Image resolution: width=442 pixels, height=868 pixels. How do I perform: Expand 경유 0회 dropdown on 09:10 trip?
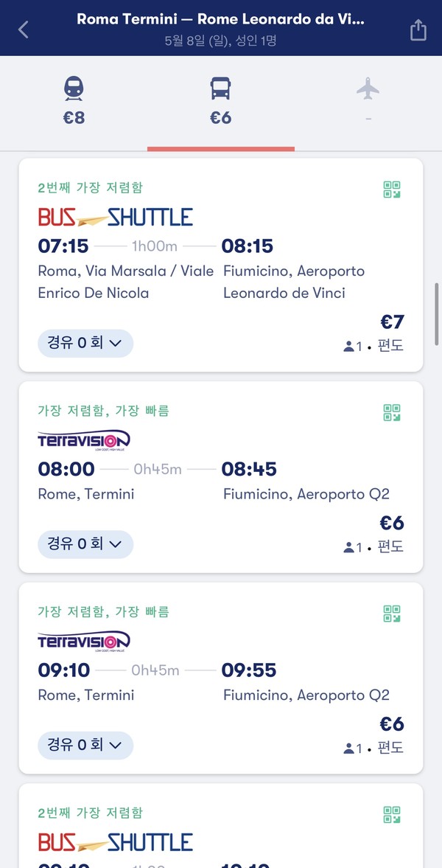(x=85, y=746)
